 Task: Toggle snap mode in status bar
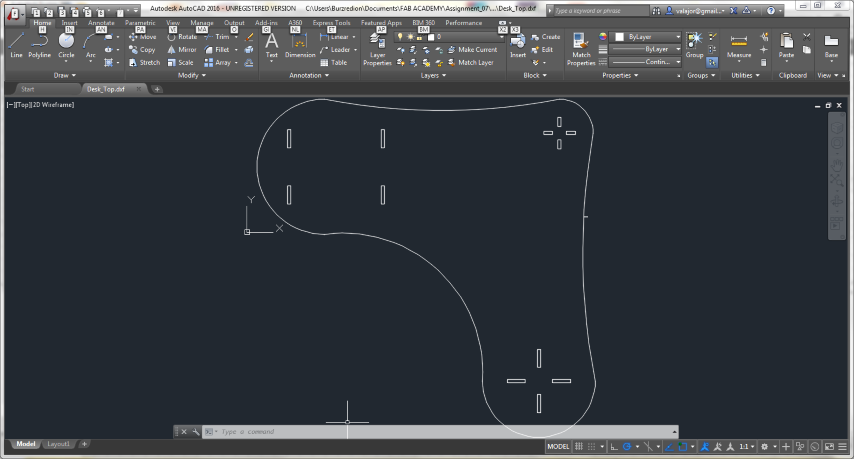tap(591, 446)
